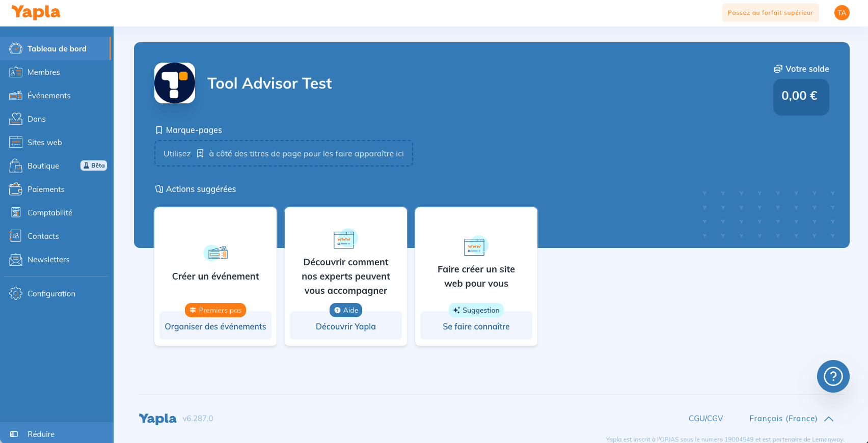Click the Tableau de bord gauge icon
This screenshot has height=443, width=868.
tap(16, 48)
